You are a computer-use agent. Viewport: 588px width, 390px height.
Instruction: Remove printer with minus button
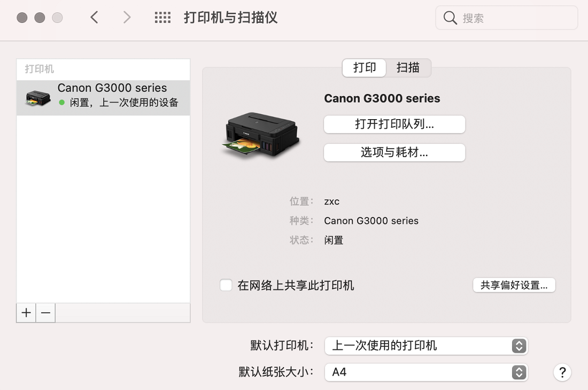(x=46, y=313)
